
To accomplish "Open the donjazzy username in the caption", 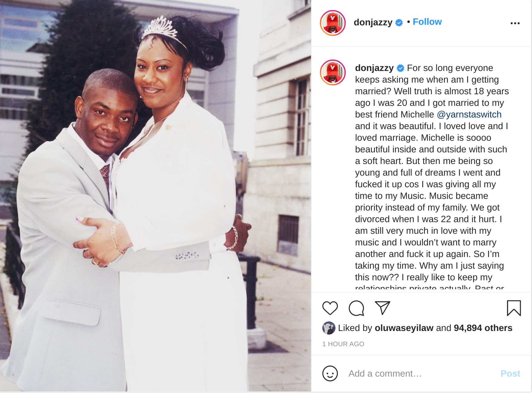I will point(374,68).
